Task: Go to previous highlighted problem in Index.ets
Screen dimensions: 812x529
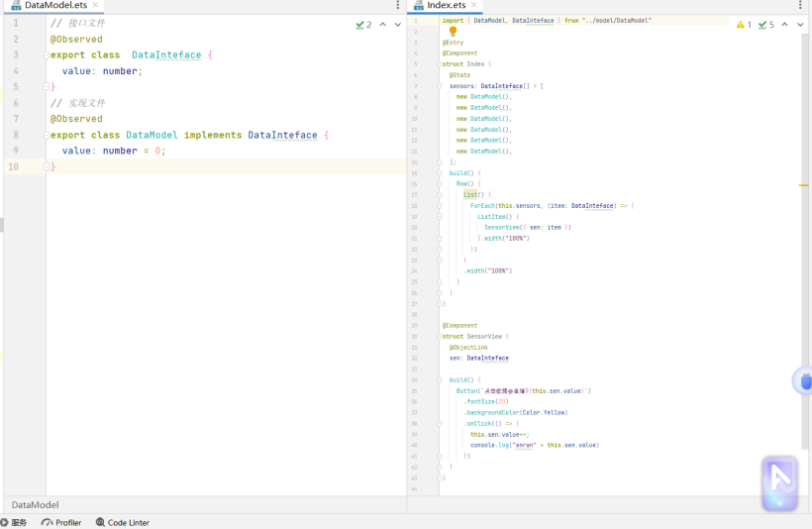Action: [785, 25]
